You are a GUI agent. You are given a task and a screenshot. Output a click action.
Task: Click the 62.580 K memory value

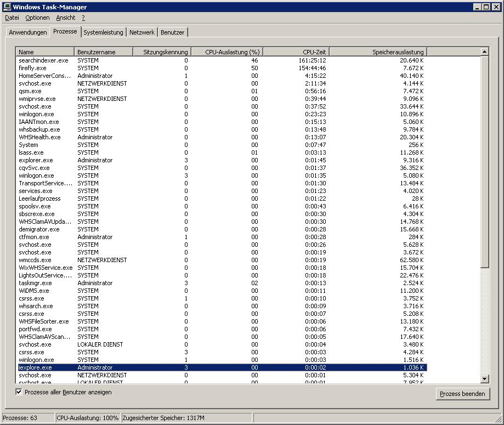coord(412,260)
